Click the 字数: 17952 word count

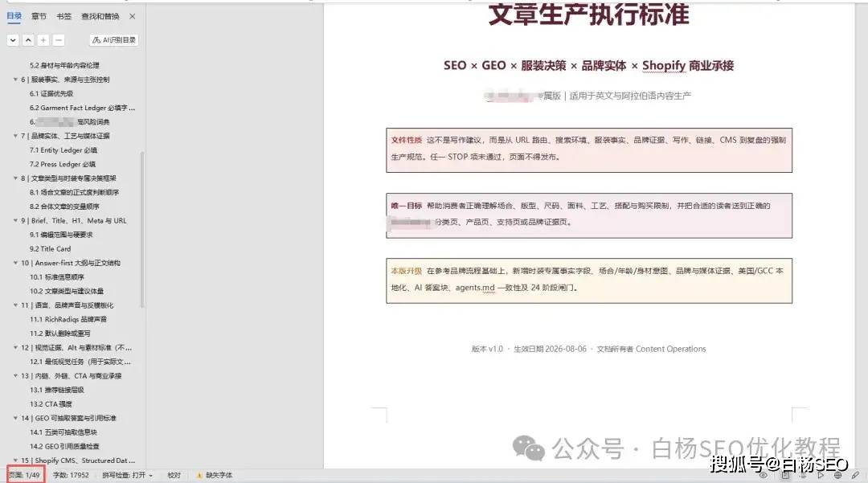click(x=71, y=475)
